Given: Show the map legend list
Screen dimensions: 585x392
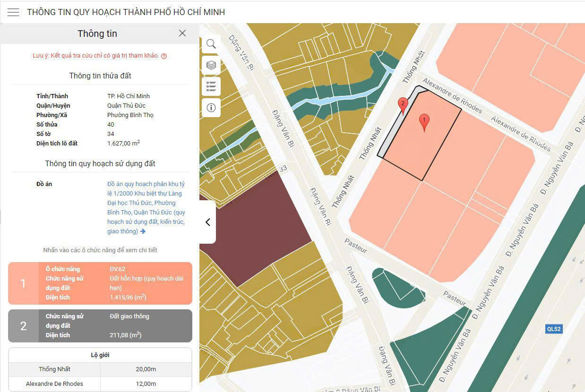Looking at the screenshot, I should click(x=211, y=86).
